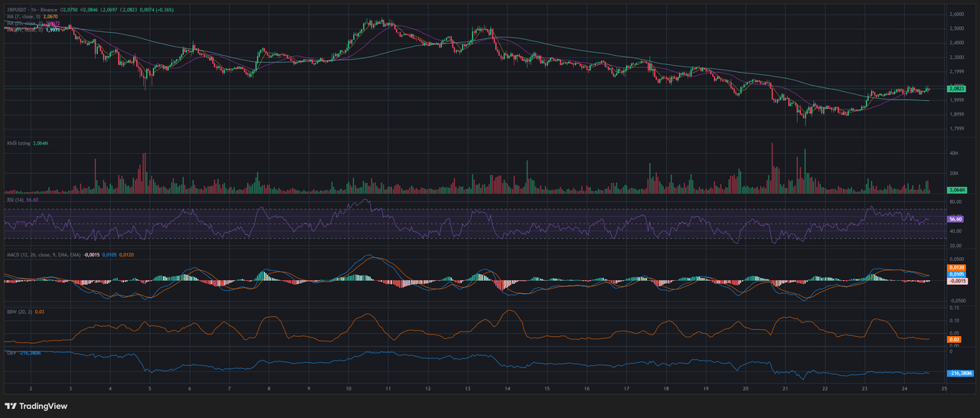Click the RSI (14) indicator legend

click(x=15, y=199)
